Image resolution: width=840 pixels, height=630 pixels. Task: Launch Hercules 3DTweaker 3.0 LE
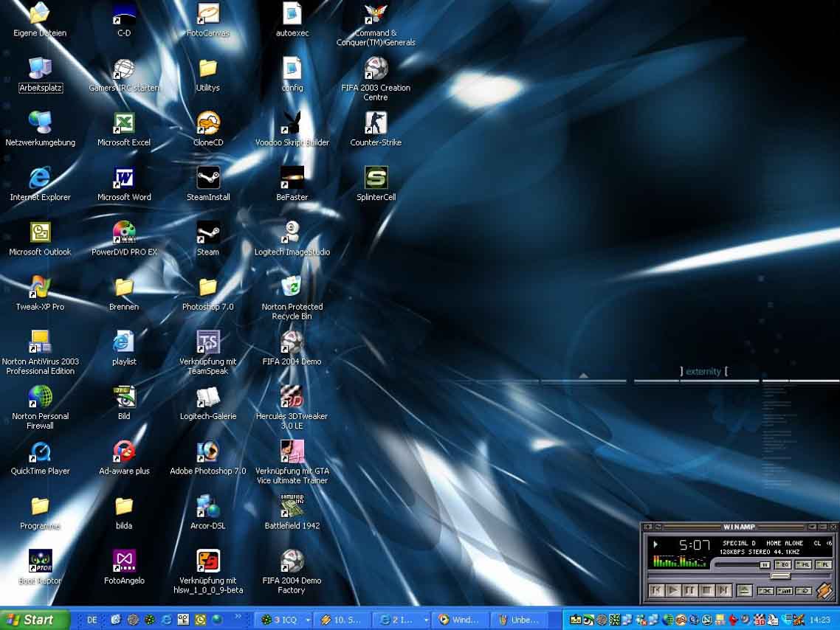click(x=292, y=406)
